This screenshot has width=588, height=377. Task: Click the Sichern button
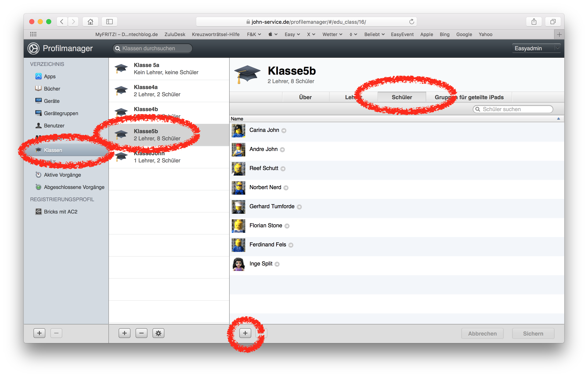[x=533, y=334]
